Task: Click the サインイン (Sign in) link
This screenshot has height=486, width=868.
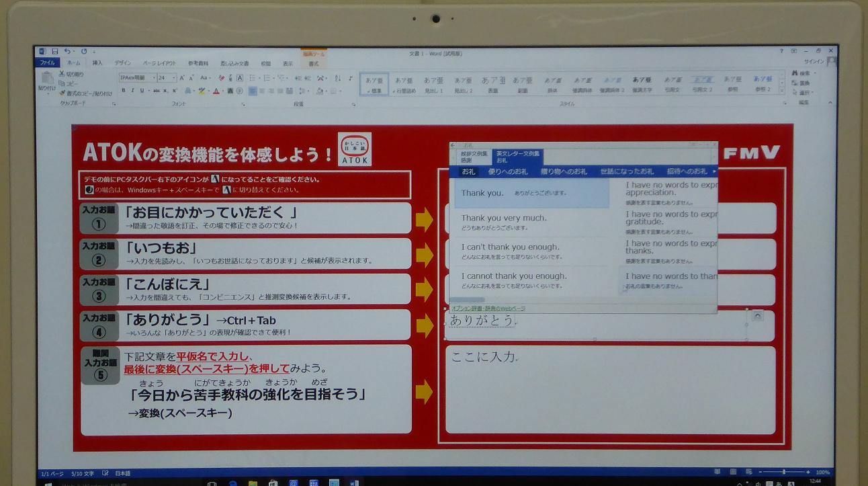Action: (x=814, y=62)
